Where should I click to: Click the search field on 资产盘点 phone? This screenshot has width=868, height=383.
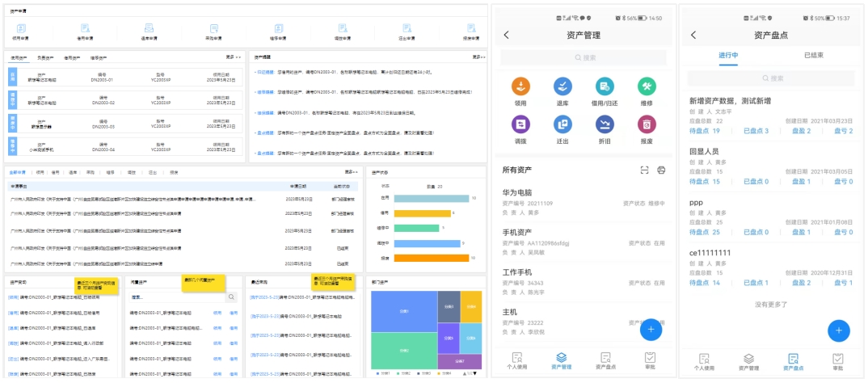(773, 78)
